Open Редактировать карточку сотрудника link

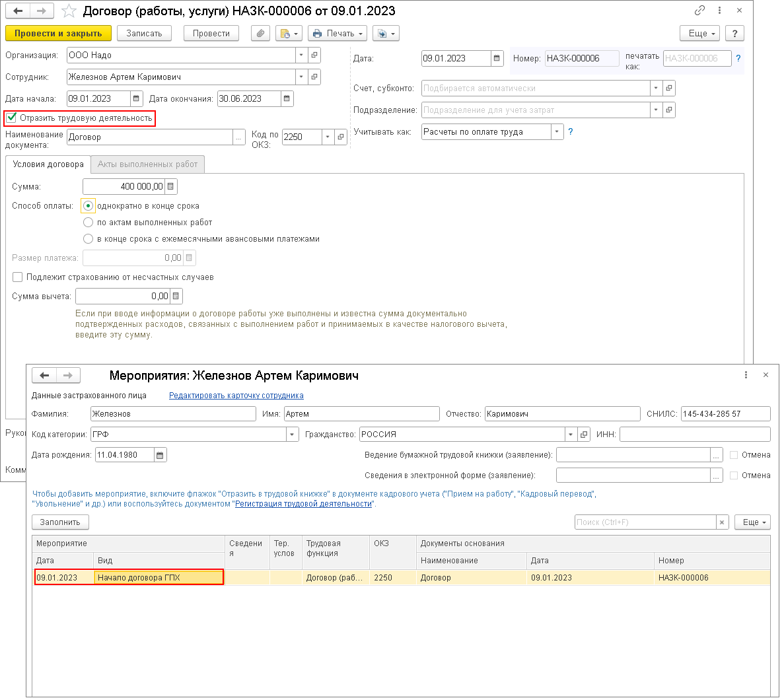pos(236,396)
